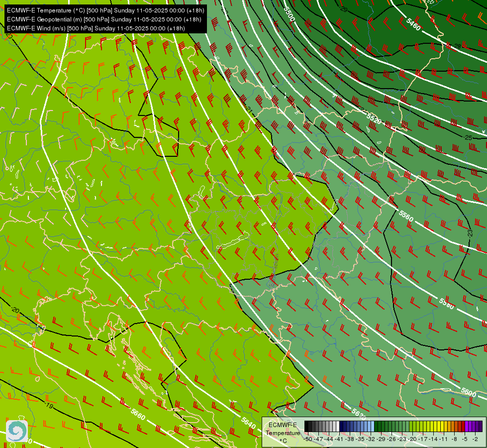Click the -17 tick label in the legend

click(x=423, y=439)
